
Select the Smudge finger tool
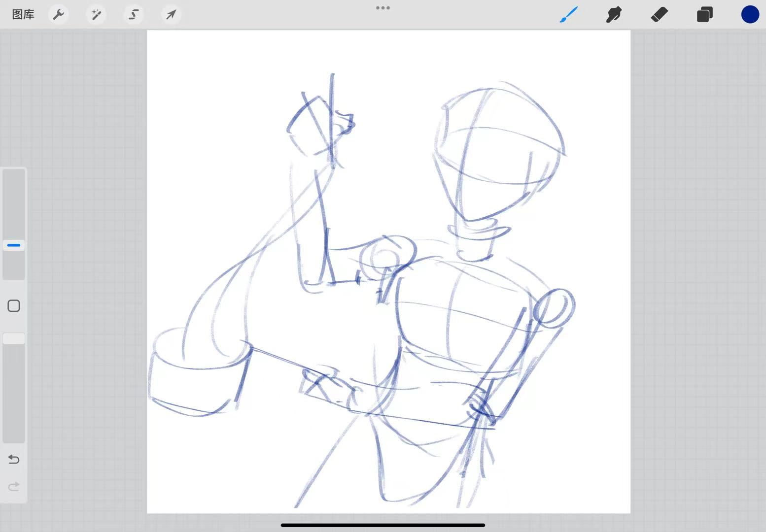coord(614,14)
